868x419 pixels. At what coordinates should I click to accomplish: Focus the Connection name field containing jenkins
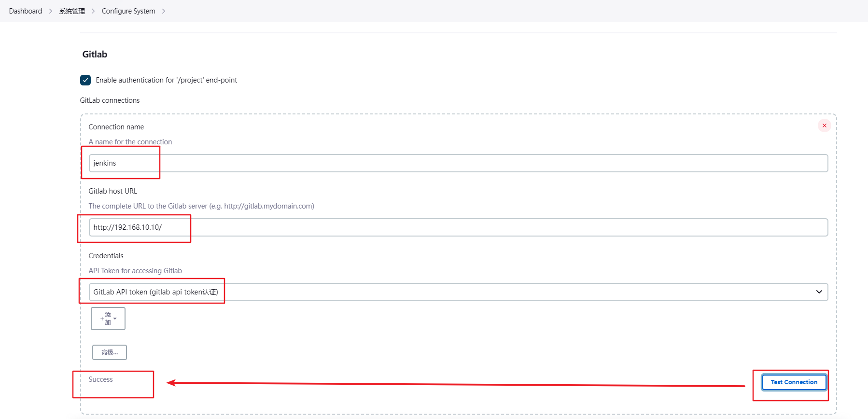click(458, 163)
